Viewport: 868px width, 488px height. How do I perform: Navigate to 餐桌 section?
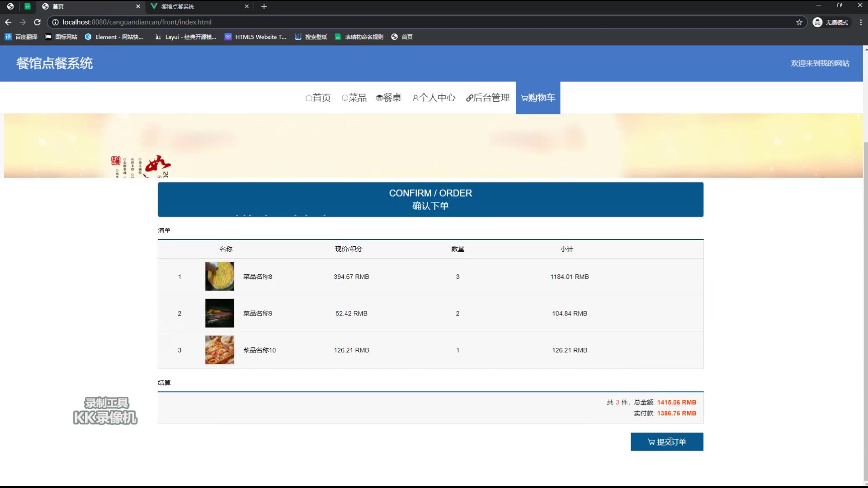click(388, 98)
